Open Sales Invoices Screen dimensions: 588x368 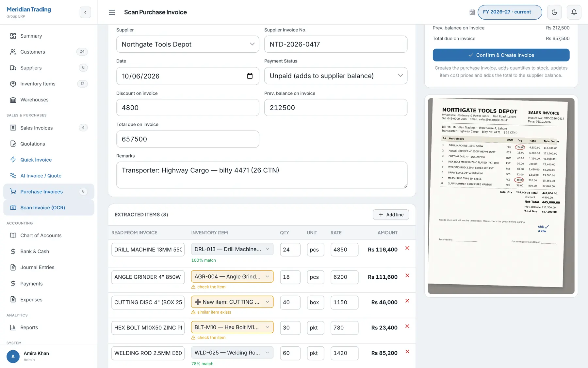(x=49, y=128)
